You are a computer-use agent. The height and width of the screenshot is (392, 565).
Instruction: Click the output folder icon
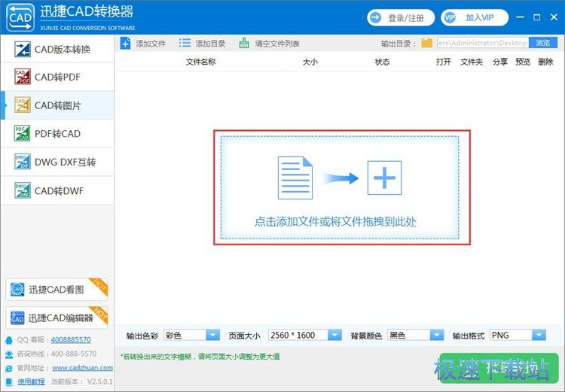point(426,43)
